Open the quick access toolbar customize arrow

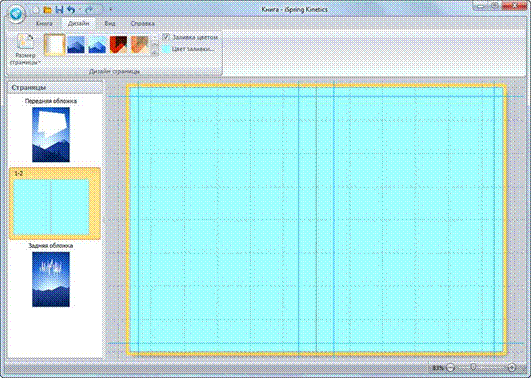point(110,10)
